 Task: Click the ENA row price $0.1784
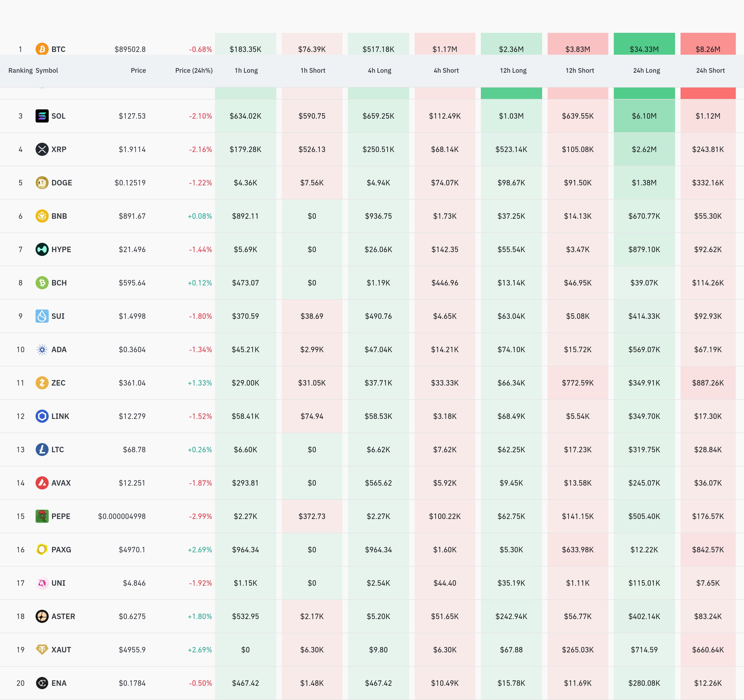(132, 683)
